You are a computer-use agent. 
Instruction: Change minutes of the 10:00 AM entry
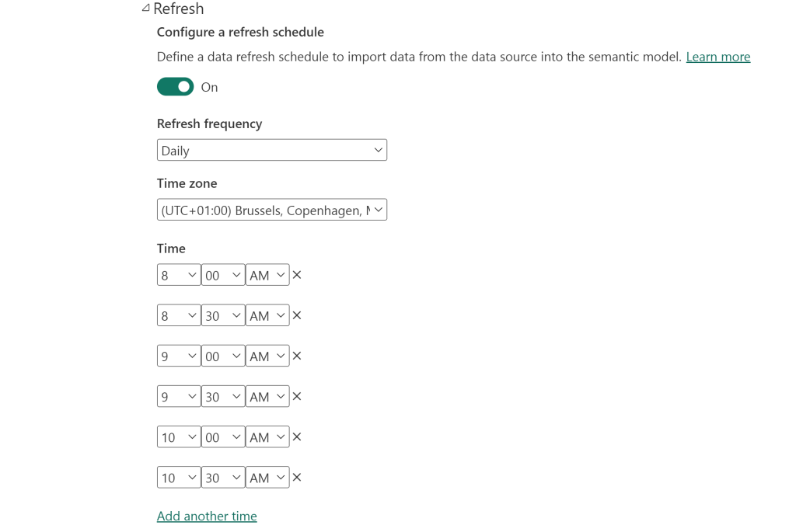[223, 436]
